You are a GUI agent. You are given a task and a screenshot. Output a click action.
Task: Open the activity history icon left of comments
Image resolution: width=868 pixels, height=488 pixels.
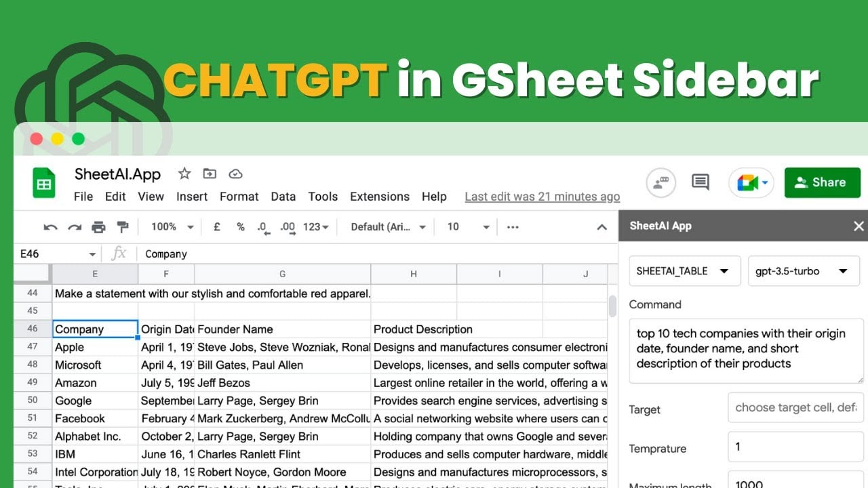pyautogui.click(x=660, y=182)
